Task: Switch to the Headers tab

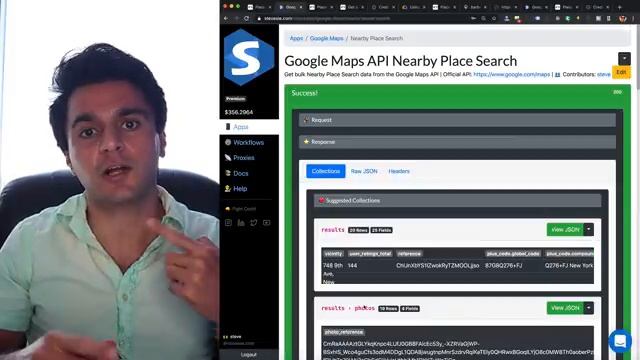Action: pos(399,171)
